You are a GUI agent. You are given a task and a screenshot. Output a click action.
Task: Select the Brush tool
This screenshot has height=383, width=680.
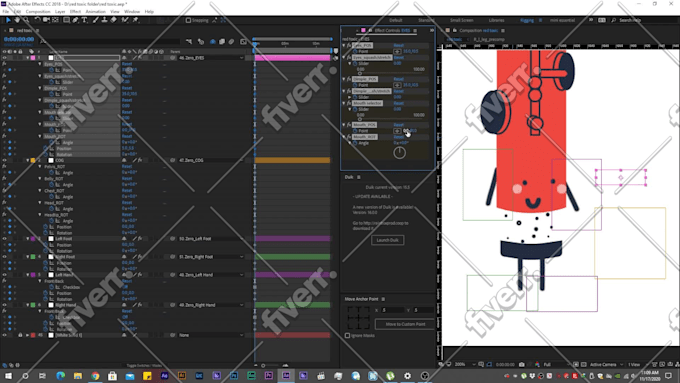(x=95, y=20)
